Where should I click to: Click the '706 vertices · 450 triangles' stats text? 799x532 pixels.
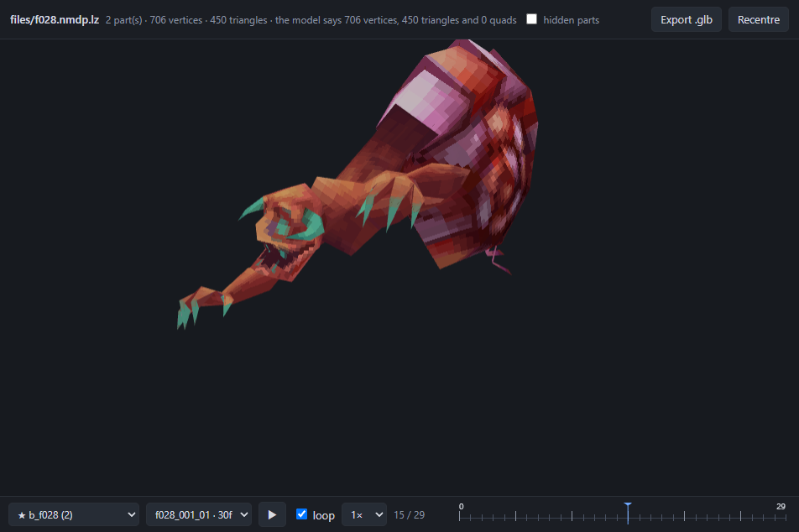(x=208, y=20)
